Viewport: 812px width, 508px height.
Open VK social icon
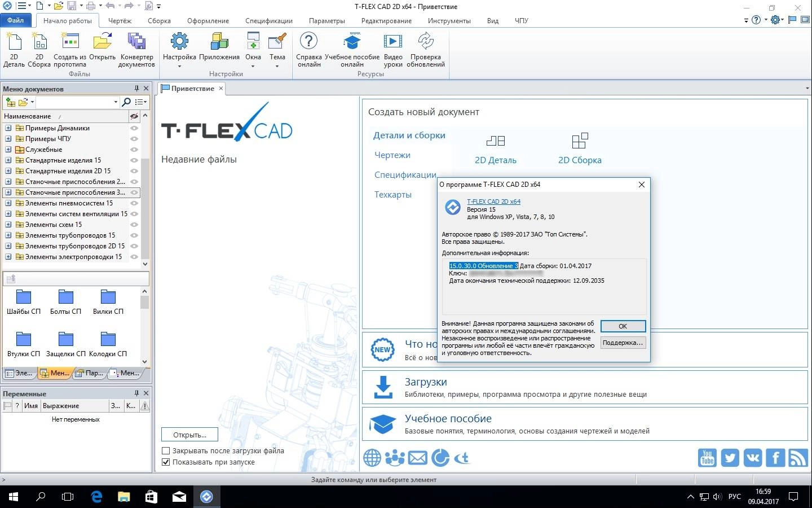pos(753,458)
